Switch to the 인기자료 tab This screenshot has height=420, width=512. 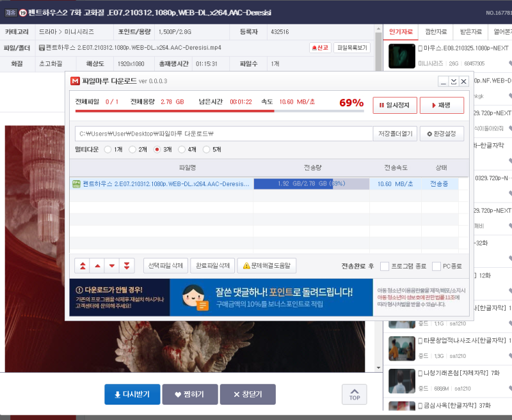pyautogui.click(x=401, y=32)
